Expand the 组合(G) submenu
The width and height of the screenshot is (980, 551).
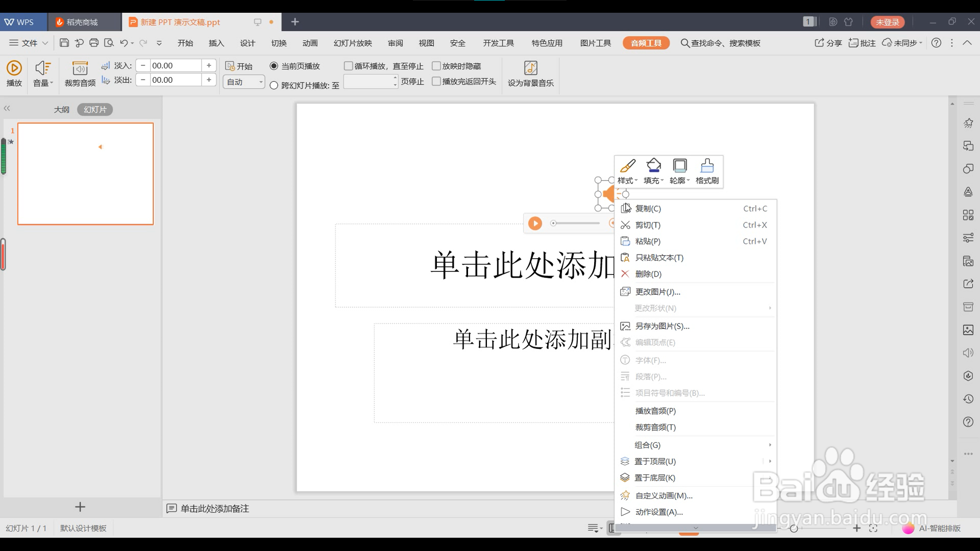(697, 445)
